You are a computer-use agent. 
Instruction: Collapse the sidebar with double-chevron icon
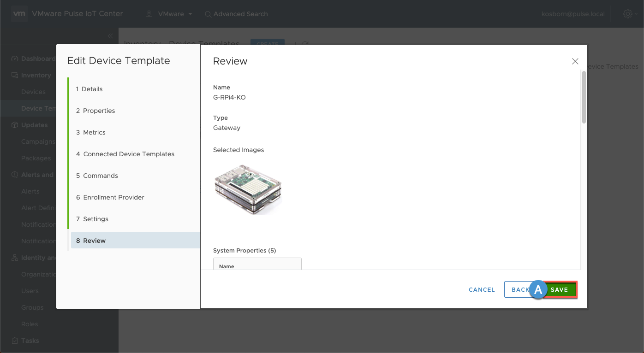110,36
